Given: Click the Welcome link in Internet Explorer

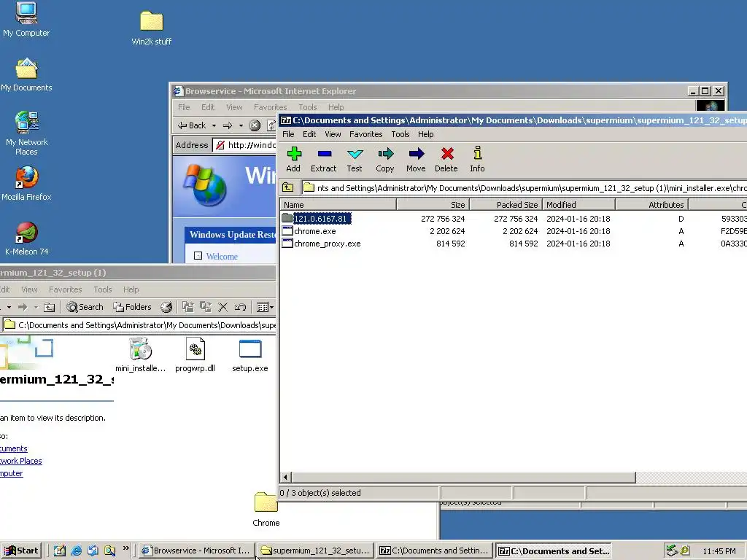Looking at the screenshot, I should point(222,256).
